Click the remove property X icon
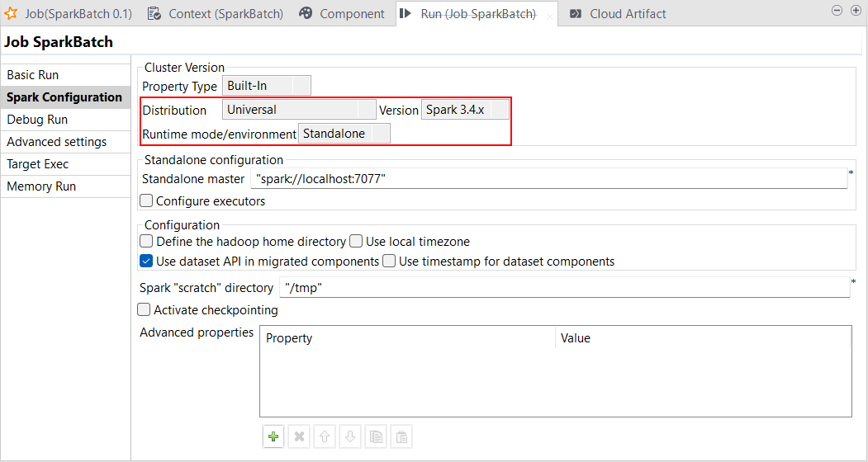Viewport: 868px width, 462px height. pyautogui.click(x=299, y=436)
